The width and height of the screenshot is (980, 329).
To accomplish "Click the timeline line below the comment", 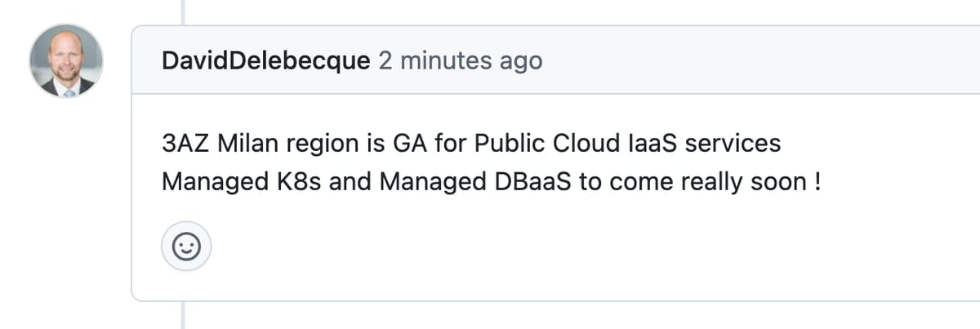I will click(x=183, y=316).
